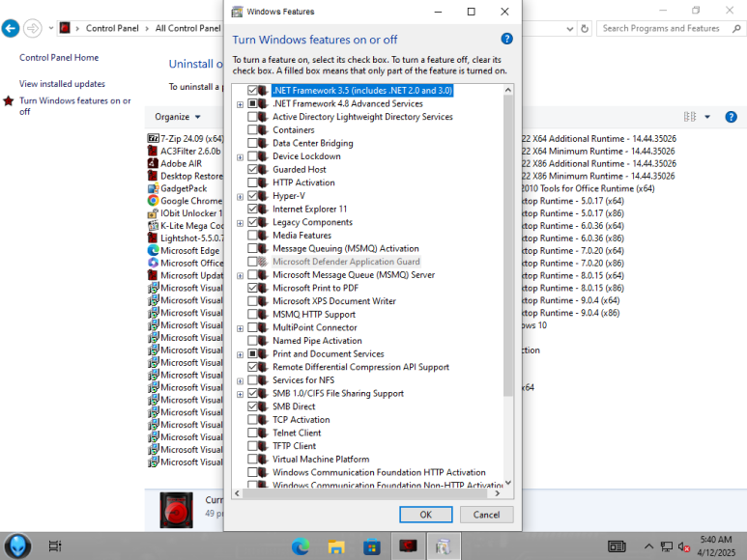Expand the Device Lockdown node
747x560 pixels.
240,157
